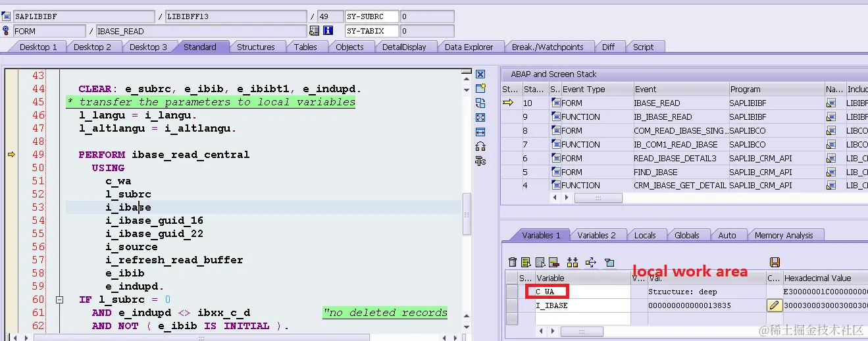This screenshot has height=341, width=868.
Task: Click the program icon beside SAPLIBIBF field
Action: 7,16
